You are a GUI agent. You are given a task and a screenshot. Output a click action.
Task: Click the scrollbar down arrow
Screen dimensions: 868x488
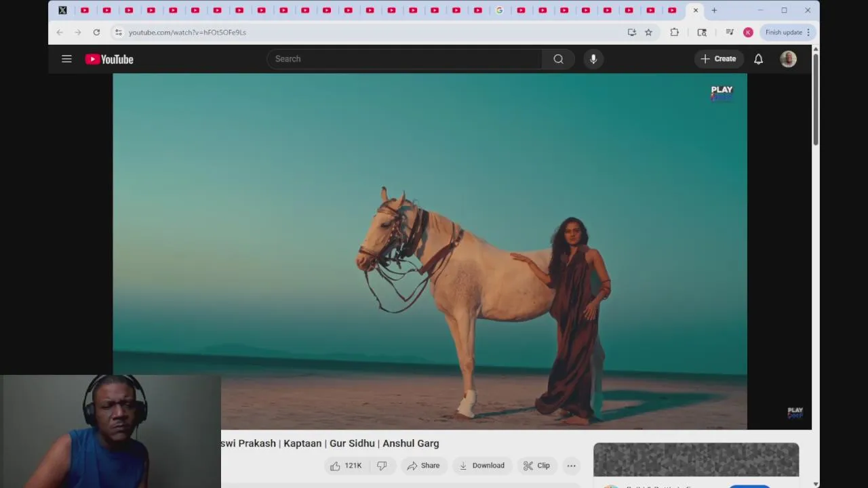816,484
